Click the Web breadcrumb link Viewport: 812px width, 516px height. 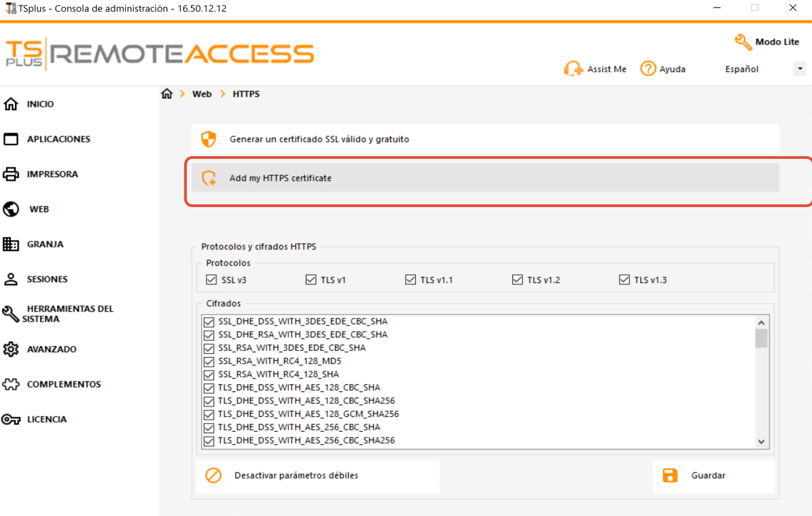pos(202,94)
